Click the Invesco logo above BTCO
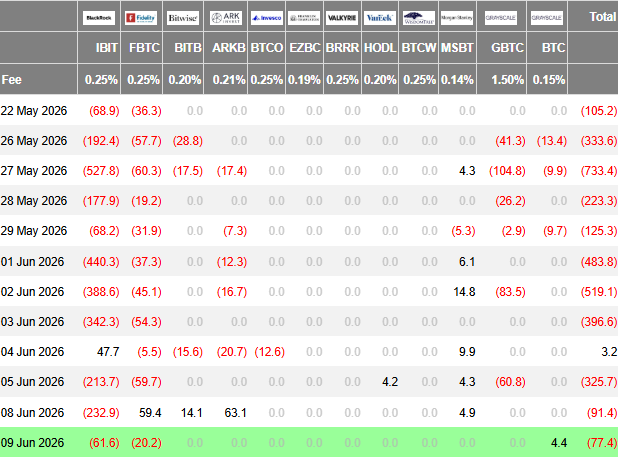This screenshot has width=618, height=457. [x=267, y=18]
